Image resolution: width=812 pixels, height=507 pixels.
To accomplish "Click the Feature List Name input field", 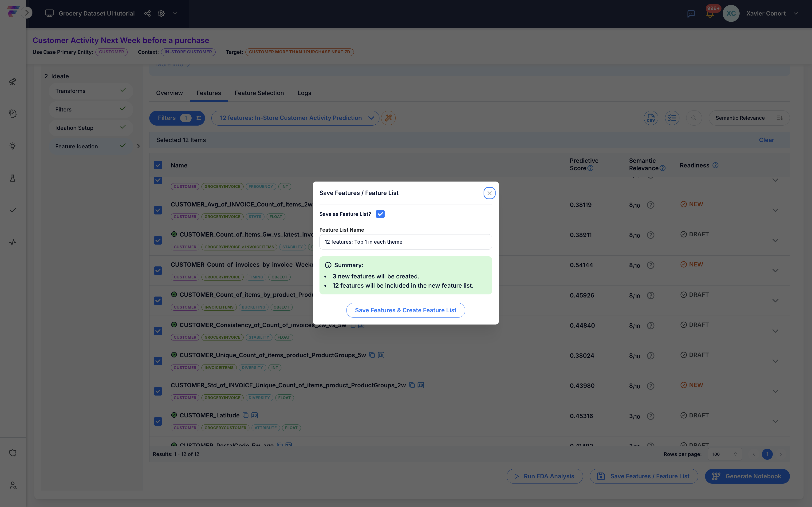I will point(406,242).
